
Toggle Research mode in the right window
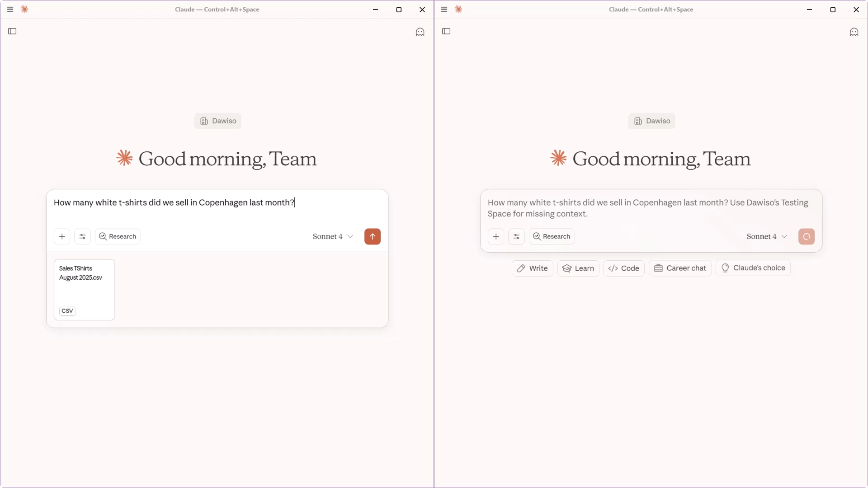(x=551, y=236)
